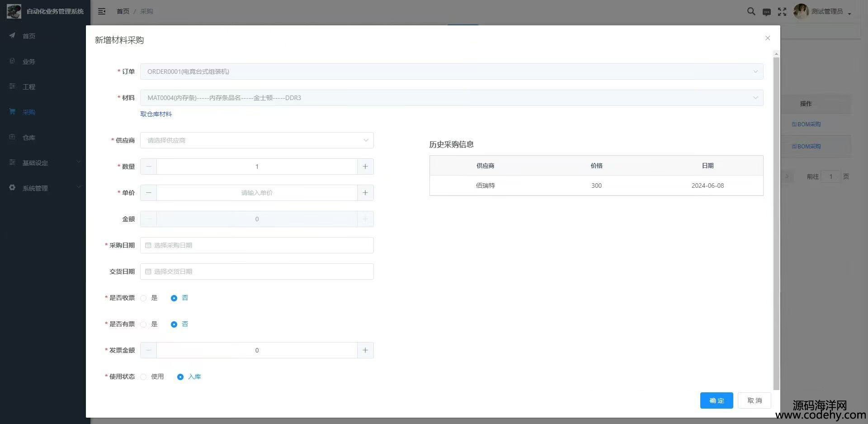
Task: Click the 交货日期 date input
Action: click(x=257, y=272)
